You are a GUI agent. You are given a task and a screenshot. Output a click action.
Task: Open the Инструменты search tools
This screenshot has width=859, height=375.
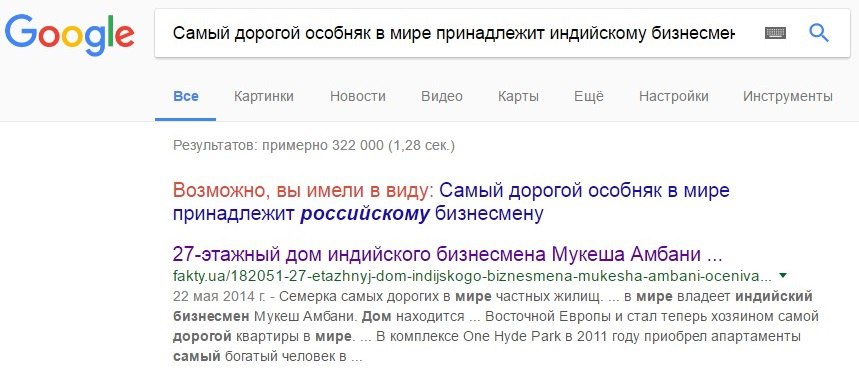[x=788, y=96]
